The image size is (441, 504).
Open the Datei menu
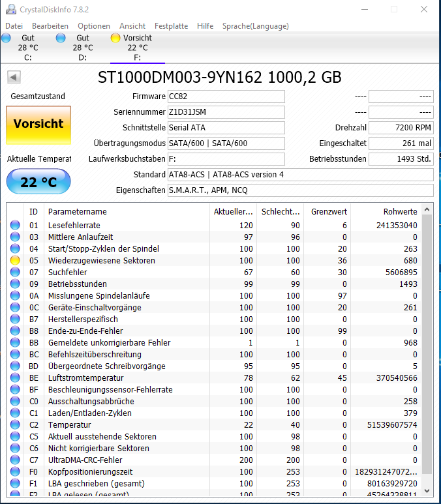tap(14, 25)
